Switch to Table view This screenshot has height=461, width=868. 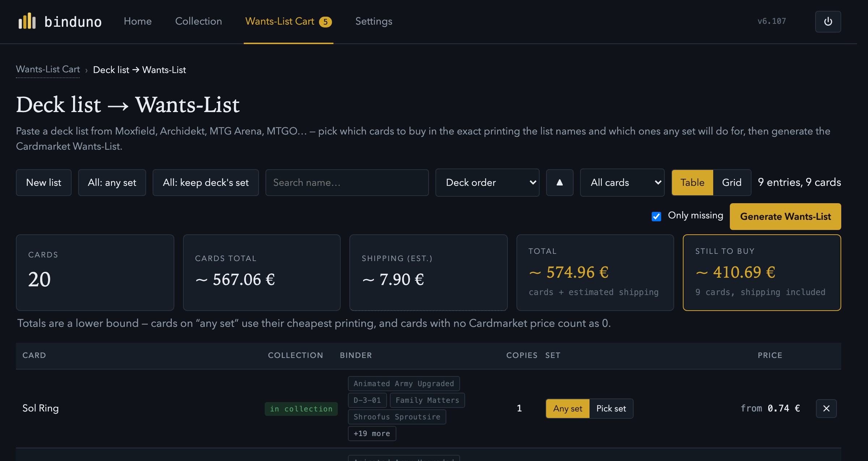click(692, 183)
